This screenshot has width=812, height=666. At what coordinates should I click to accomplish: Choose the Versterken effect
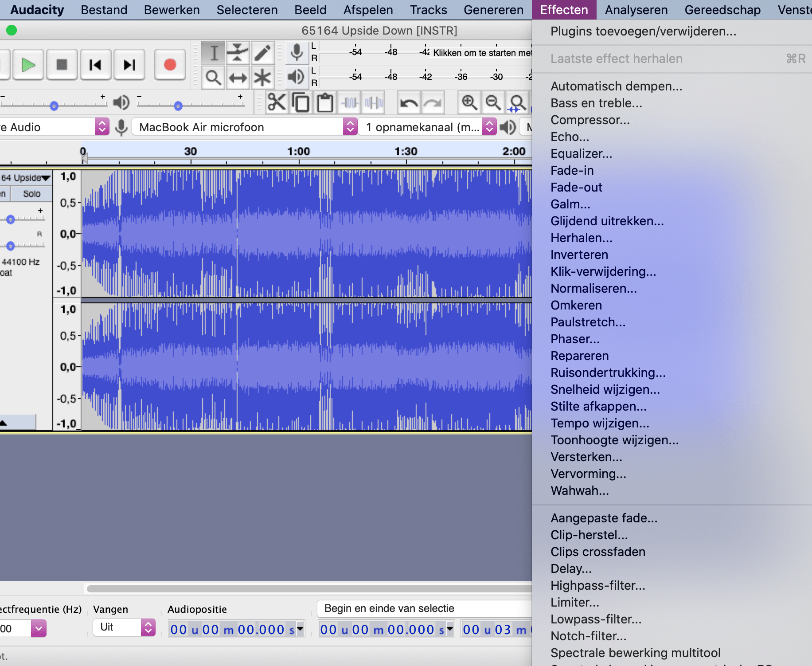tap(672, 457)
